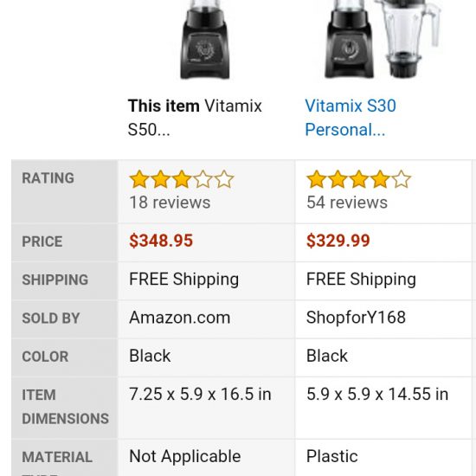
Task: Click the Plastic material cell
Action: pyautogui.click(x=332, y=457)
